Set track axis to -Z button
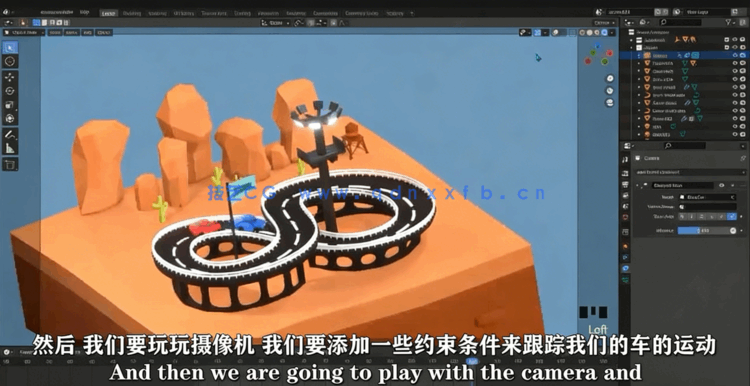Screen dimensions: 750x386 [x=732, y=216]
